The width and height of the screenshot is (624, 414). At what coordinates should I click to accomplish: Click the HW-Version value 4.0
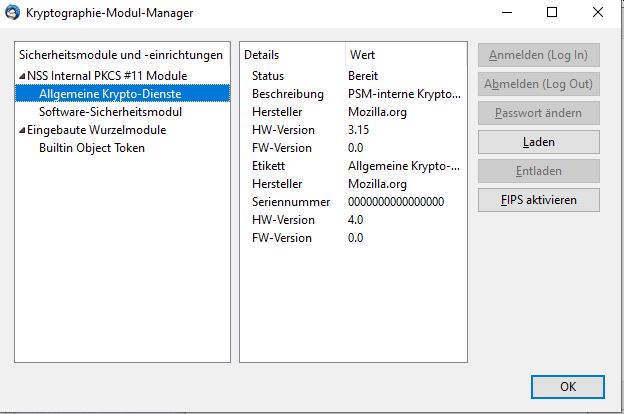356,220
